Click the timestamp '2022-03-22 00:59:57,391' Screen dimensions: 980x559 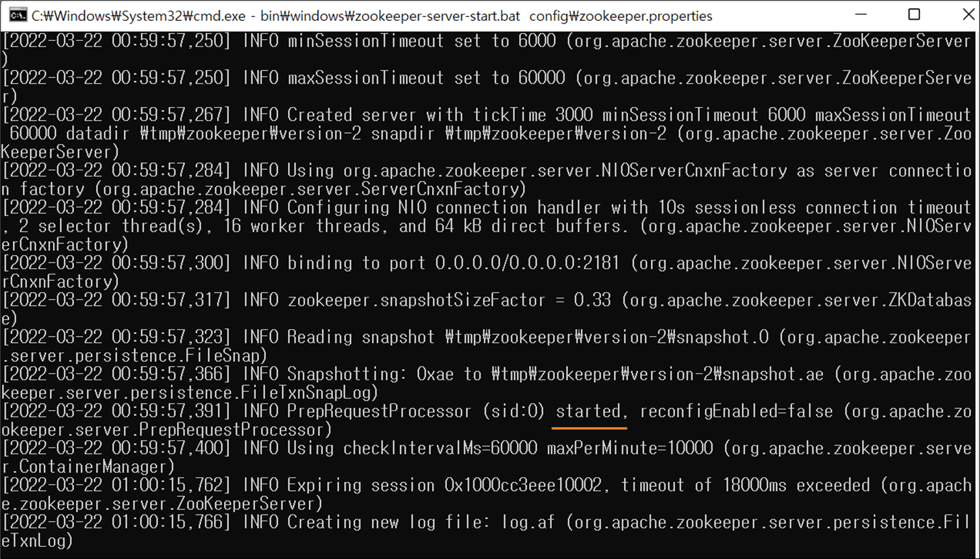tap(117, 411)
